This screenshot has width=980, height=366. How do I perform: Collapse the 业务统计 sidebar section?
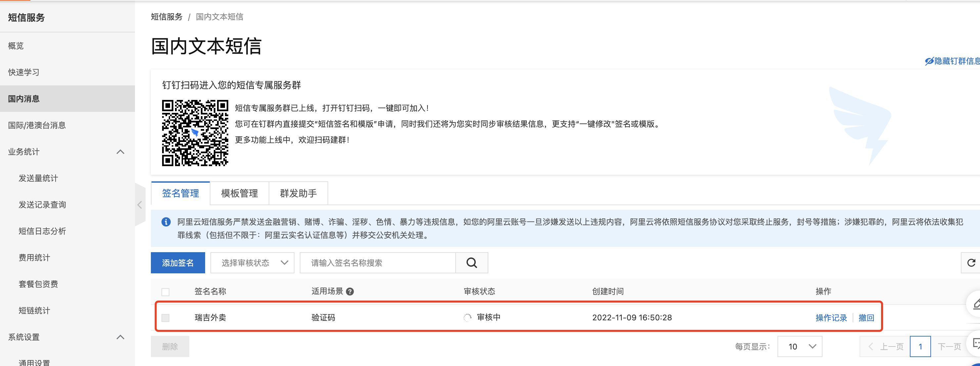pyautogui.click(x=120, y=152)
